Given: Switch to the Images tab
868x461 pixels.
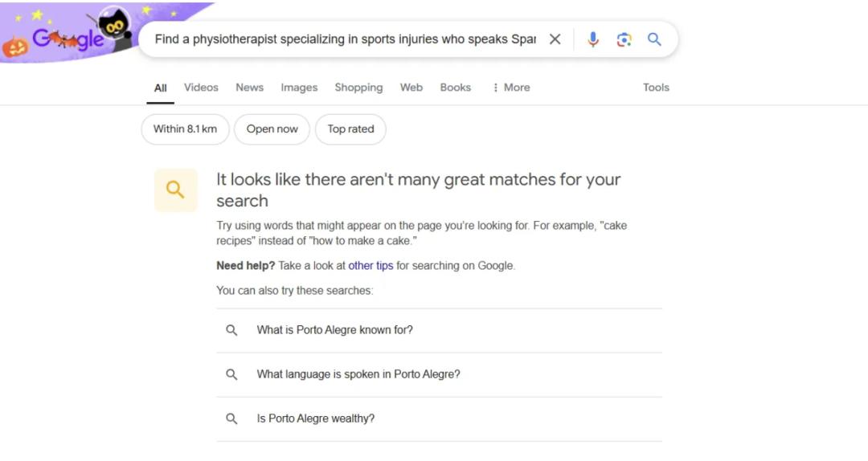Looking at the screenshot, I should pyautogui.click(x=299, y=88).
